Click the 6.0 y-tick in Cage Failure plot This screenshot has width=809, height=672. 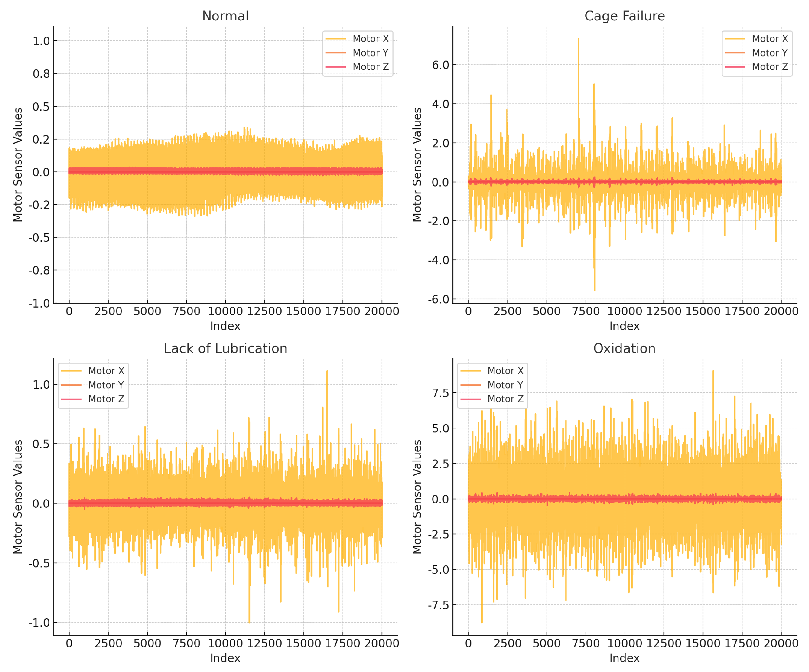pyautogui.click(x=441, y=65)
